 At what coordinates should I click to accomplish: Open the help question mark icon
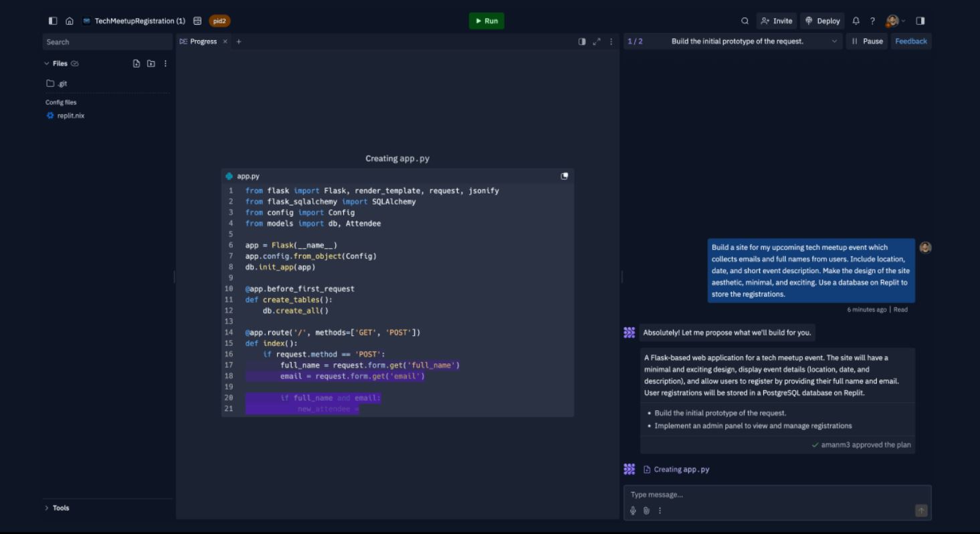(x=872, y=21)
